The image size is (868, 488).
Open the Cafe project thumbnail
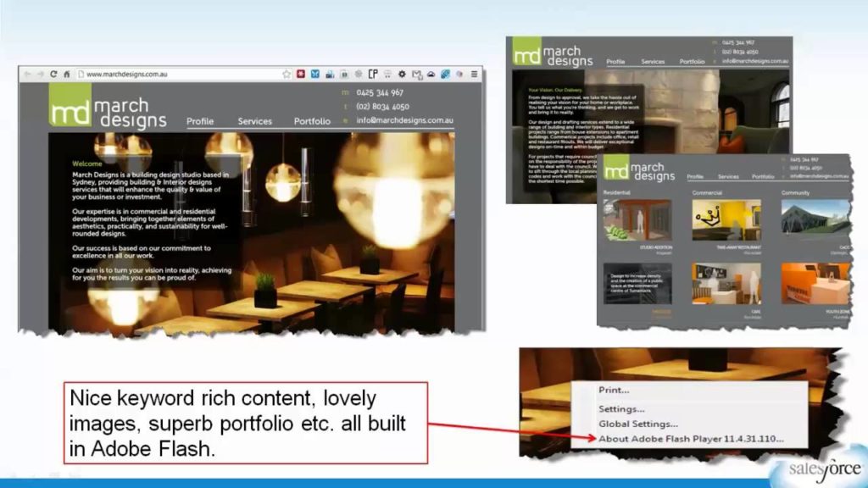coord(726,284)
